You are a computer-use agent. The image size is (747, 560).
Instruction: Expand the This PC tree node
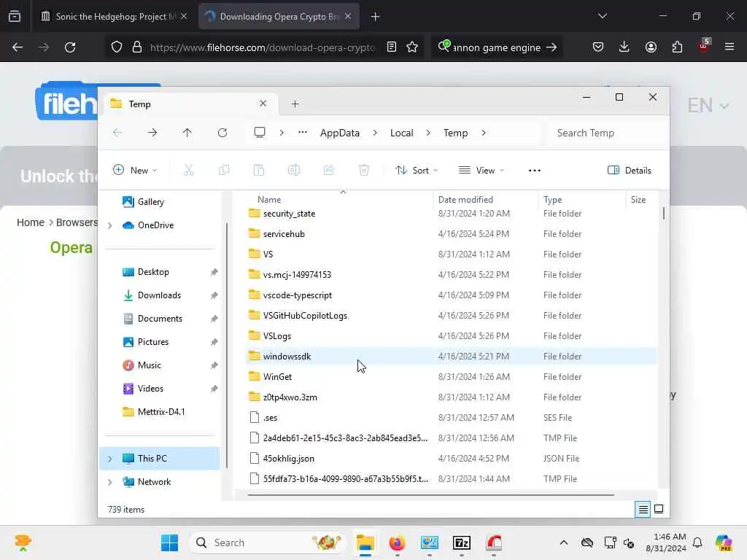110,459
